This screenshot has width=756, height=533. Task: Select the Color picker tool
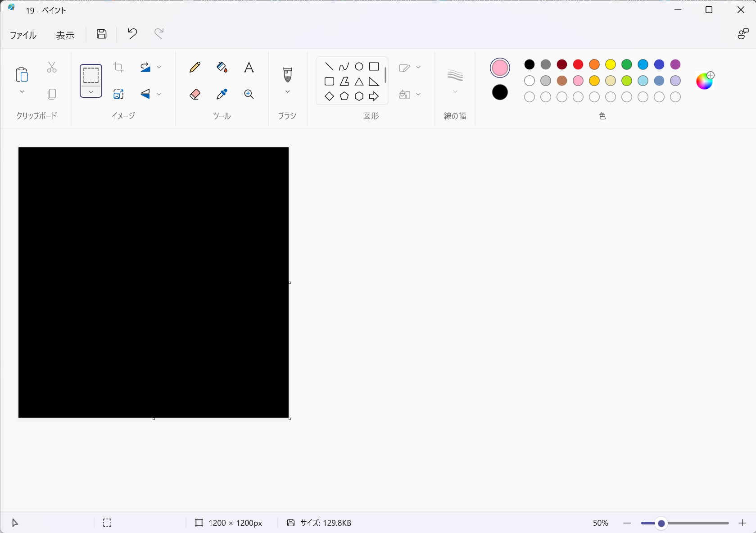(x=222, y=94)
